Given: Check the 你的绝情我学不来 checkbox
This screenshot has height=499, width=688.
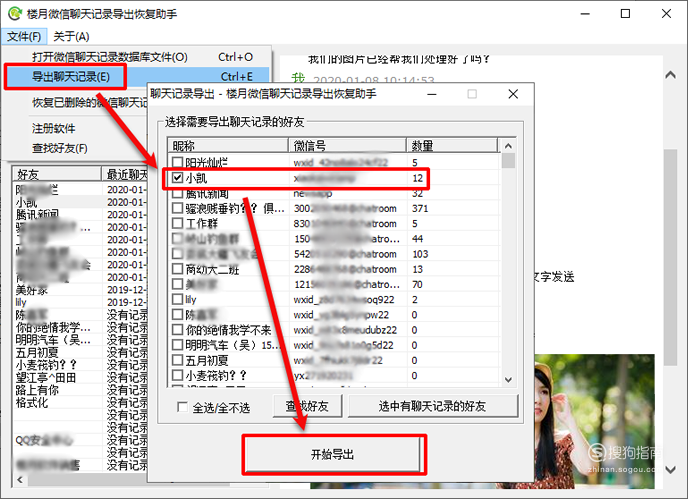Looking at the screenshot, I should tap(177, 330).
